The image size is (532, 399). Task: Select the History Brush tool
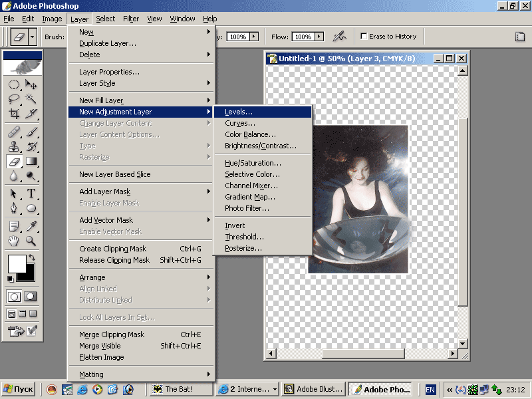coord(31,146)
